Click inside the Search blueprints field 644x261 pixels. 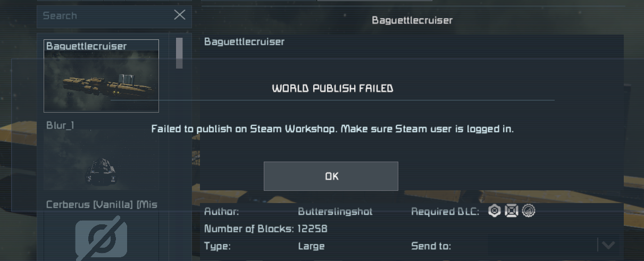tap(106, 16)
